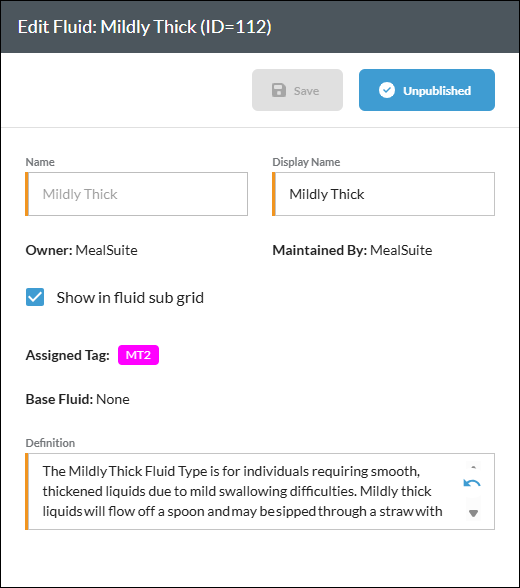This screenshot has height=588, width=520.
Task: Click inside the Definition text area
Action: tap(244, 491)
